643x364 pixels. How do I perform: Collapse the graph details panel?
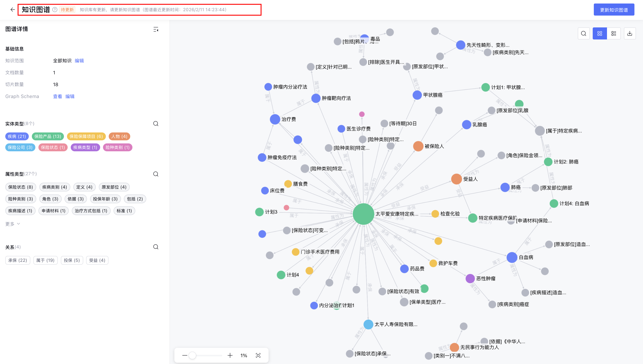[x=156, y=30]
